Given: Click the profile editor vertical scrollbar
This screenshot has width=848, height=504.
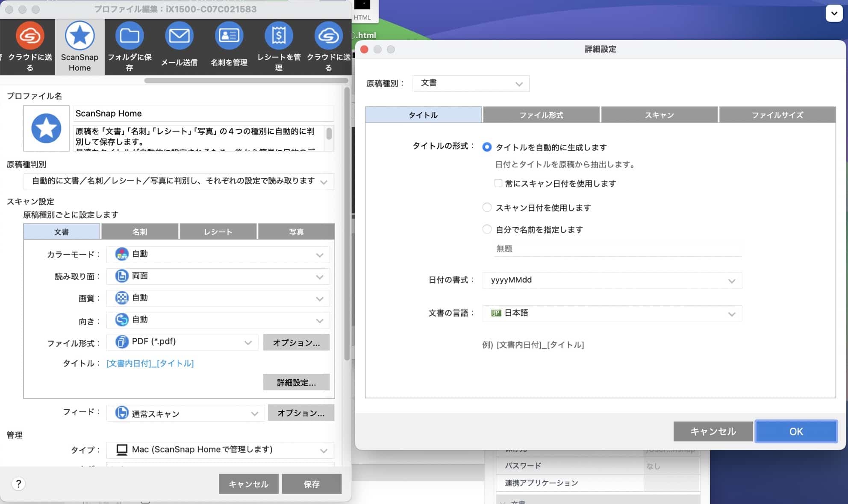Looking at the screenshot, I should pyautogui.click(x=347, y=223).
